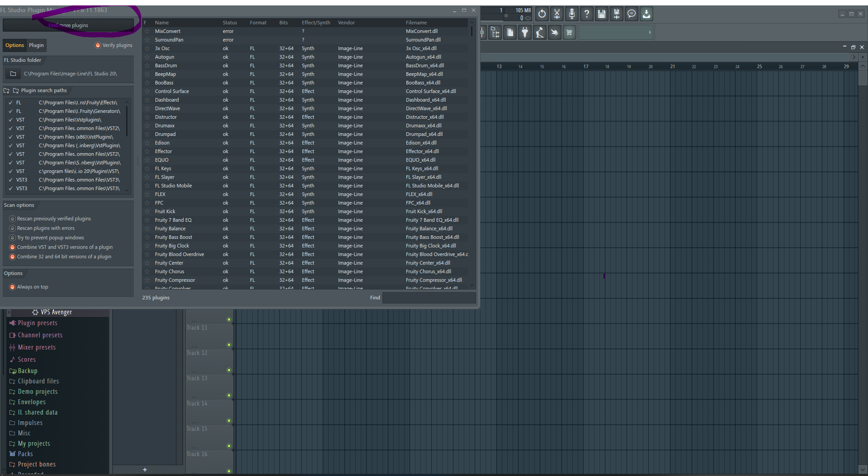Open the plugin picker plug icon

tap(525, 33)
